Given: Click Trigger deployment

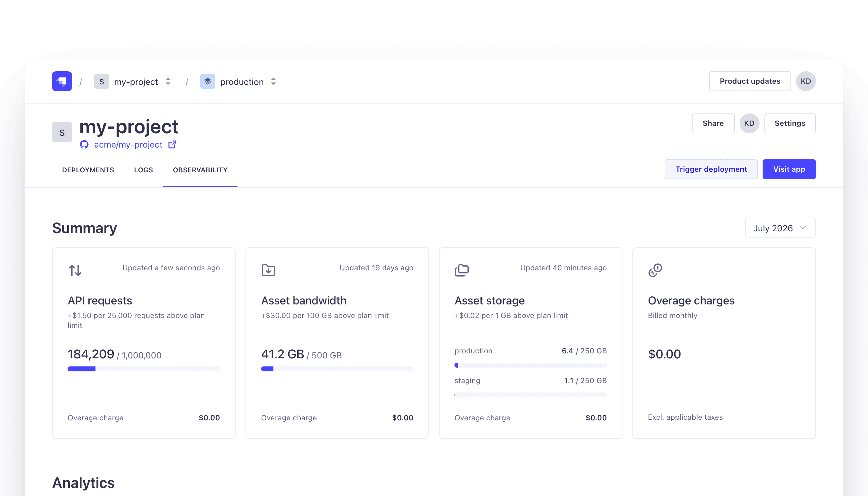Looking at the screenshot, I should pos(711,169).
